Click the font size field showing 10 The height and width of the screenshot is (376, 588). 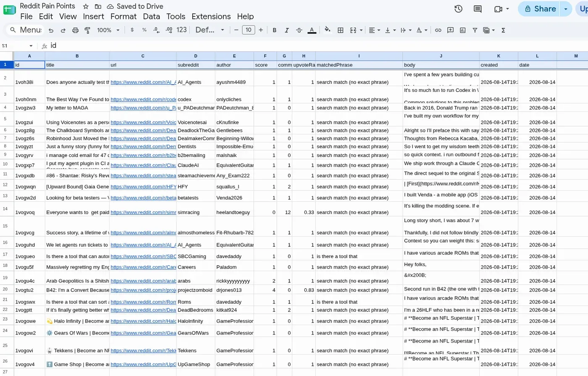tap(249, 30)
